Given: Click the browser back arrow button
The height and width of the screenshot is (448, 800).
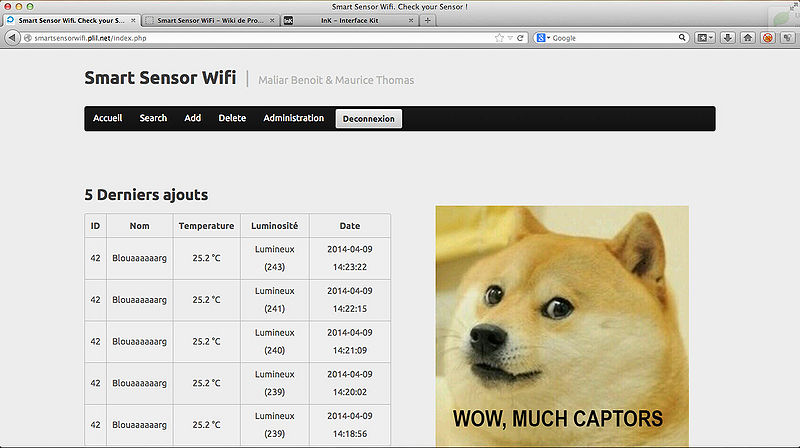Looking at the screenshot, I should tap(12, 37).
